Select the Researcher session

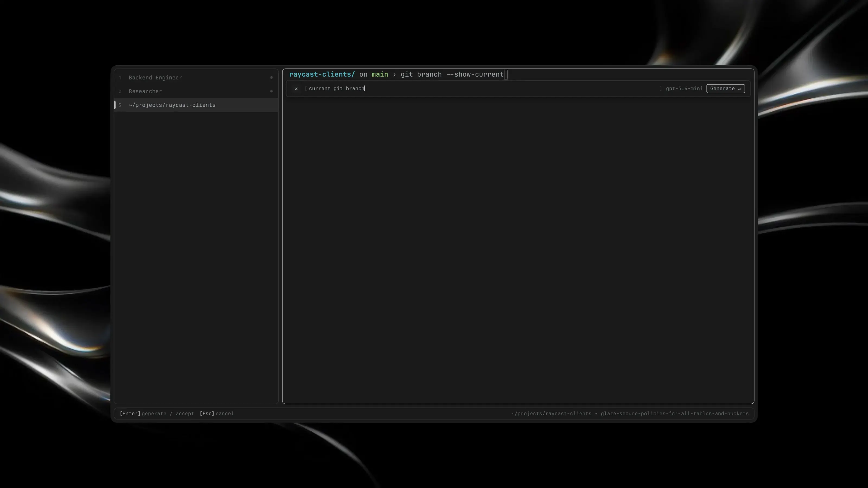click(x=196, y=91)
